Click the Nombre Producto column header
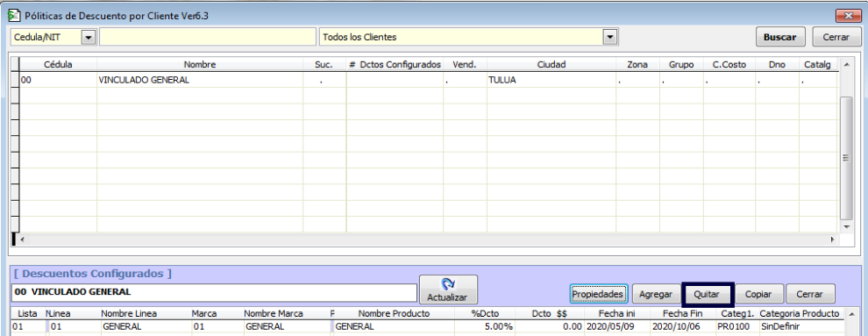Viewport: 868px width, 336px height. pyautogui.click(x=395, y=314)
